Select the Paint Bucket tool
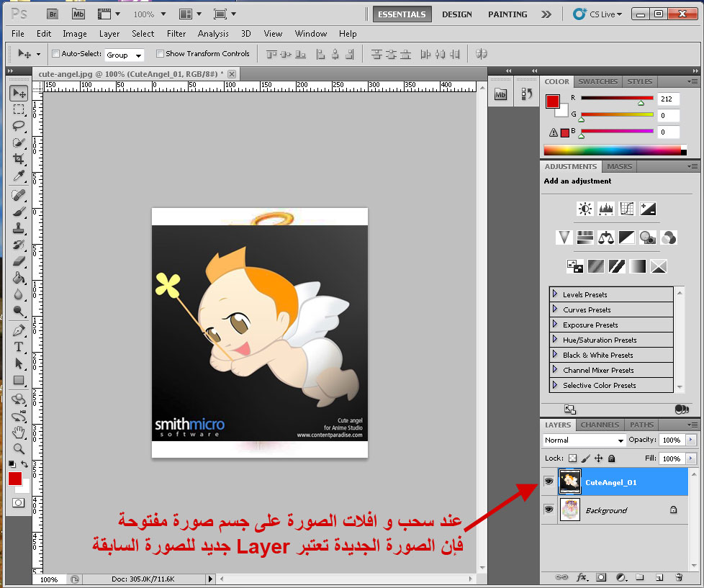Screen dimensions: 704x588 [x=19, y=278]
